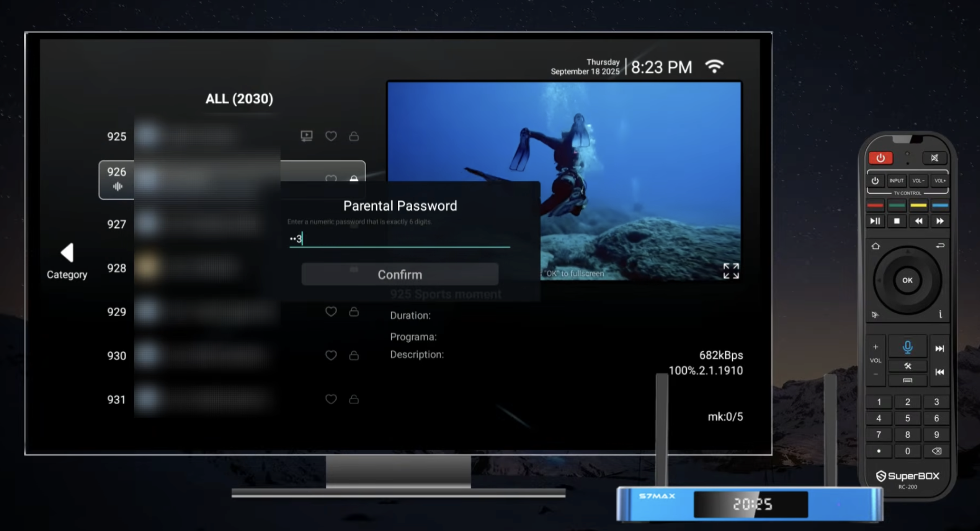Image resolution: width=980 pixels, height=531 pixels.
Task: Favorite channel 925 with its heart icon
Action: tap(331, 136)
